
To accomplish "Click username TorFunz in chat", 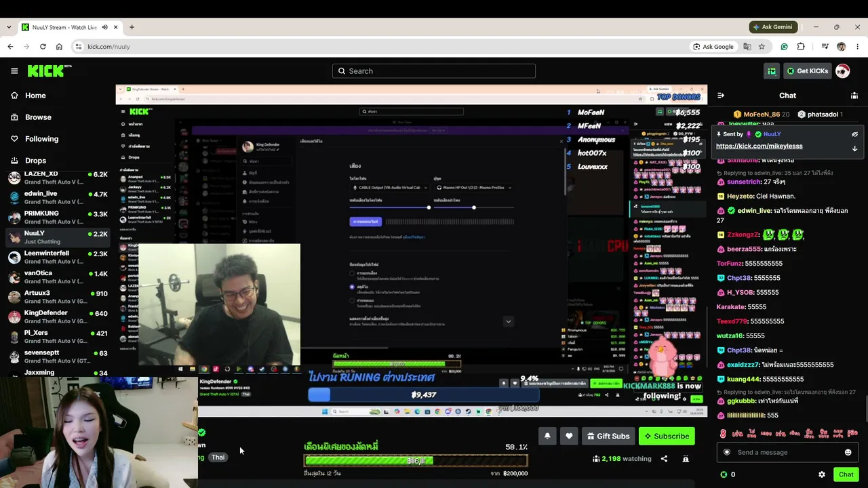I will (x=730, y=264).
